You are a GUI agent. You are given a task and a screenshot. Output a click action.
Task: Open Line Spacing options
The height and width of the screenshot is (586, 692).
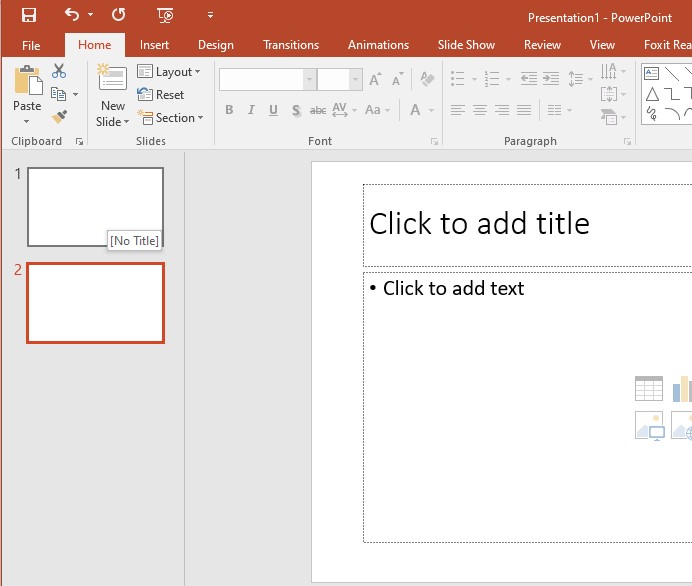pyautogui.click(x=580, y=79)
